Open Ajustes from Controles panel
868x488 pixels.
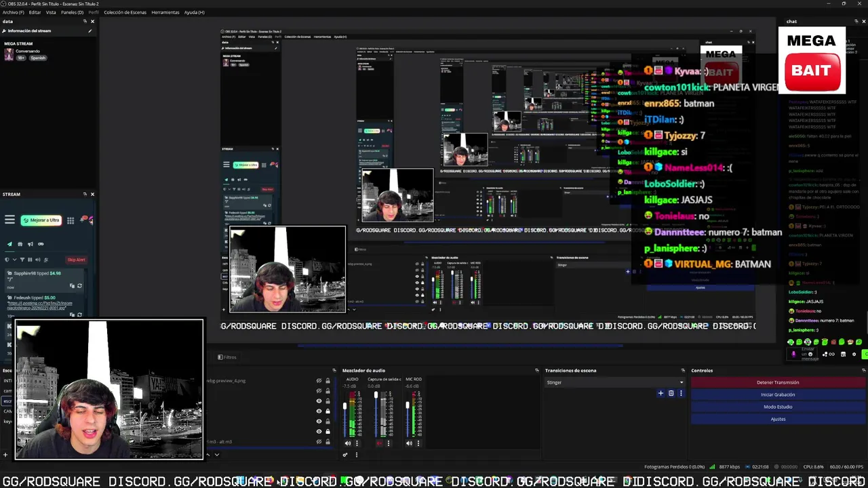778,419
